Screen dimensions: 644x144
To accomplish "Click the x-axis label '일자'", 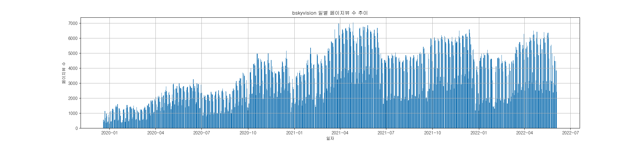I will tap(330, 138).
